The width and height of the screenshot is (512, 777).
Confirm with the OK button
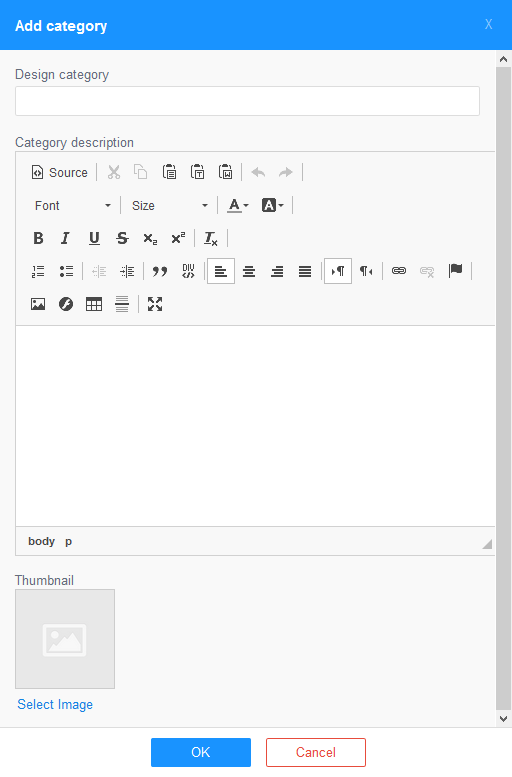[201, 752]
